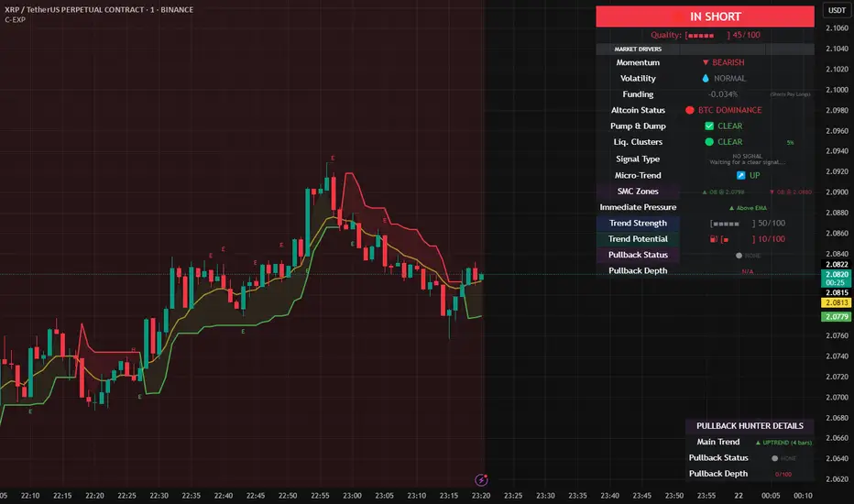
Task: Click the green triangle beside Above EMA
Action: [x=731, y=208]
